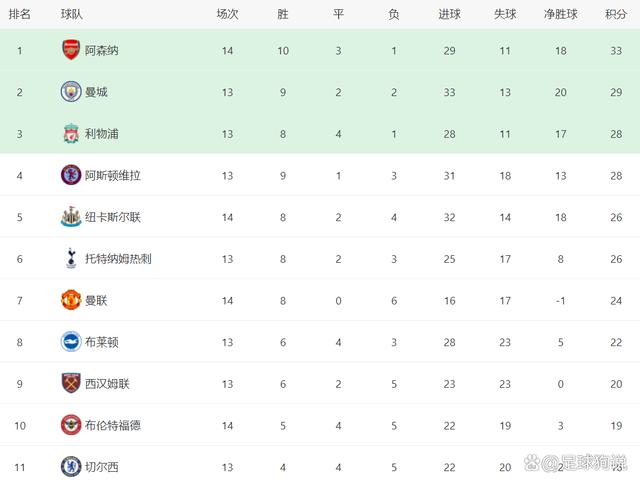Viewport: 640px width, 485px height.
Task: Select the 布伦特福德 team name
Action: pyautogui.click(x=113, y=425)
